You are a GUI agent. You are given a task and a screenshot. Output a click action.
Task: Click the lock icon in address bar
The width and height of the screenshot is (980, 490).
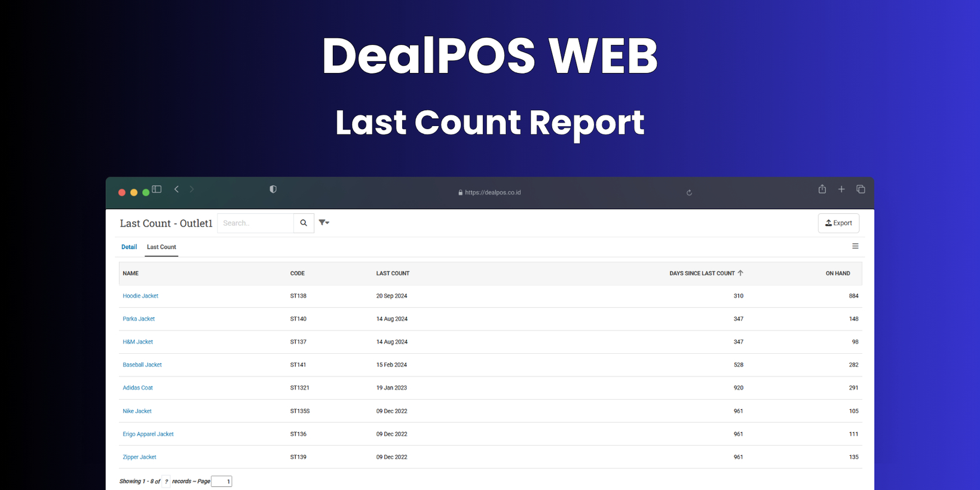coord(460,192)
